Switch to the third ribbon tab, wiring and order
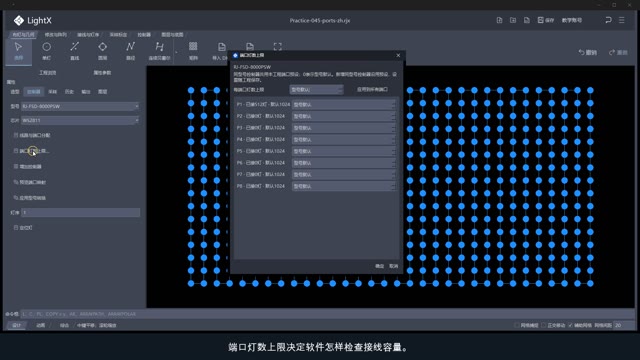This screenshot has height=360, width=640. pos(88,35)
